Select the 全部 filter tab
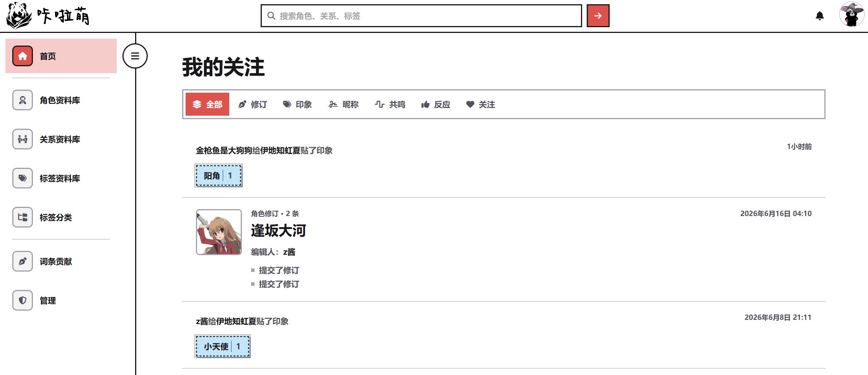This screenshot has height=375, width=868. pos(207,104)
